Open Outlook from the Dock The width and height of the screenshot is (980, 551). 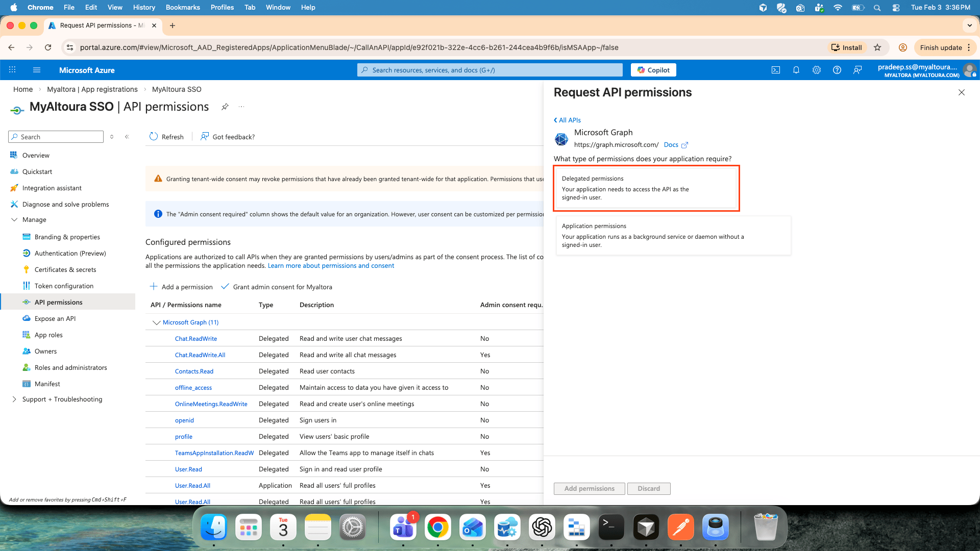[473, 527]
